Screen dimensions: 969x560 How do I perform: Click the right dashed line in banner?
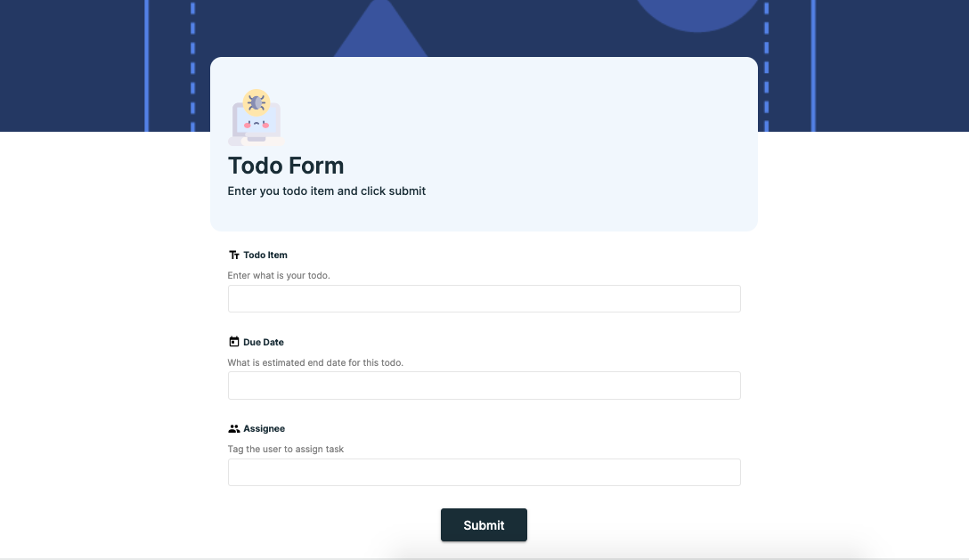click(x=766, y=62)
